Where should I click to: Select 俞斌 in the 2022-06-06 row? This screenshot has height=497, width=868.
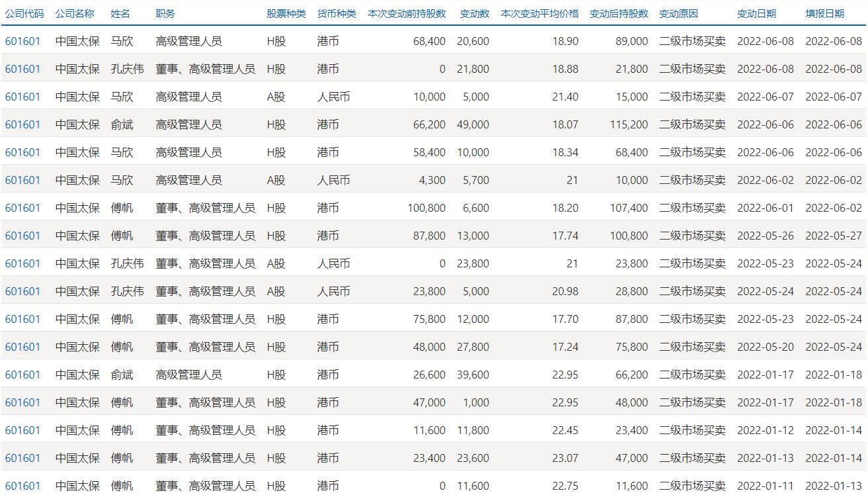[122, 124]
